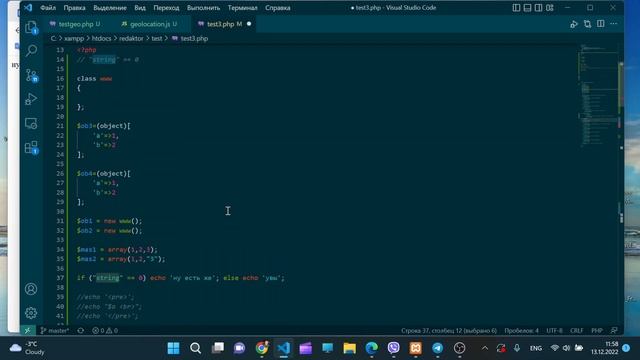Open Windows Start button
The image size is (640, 360).
pos(173,348)
